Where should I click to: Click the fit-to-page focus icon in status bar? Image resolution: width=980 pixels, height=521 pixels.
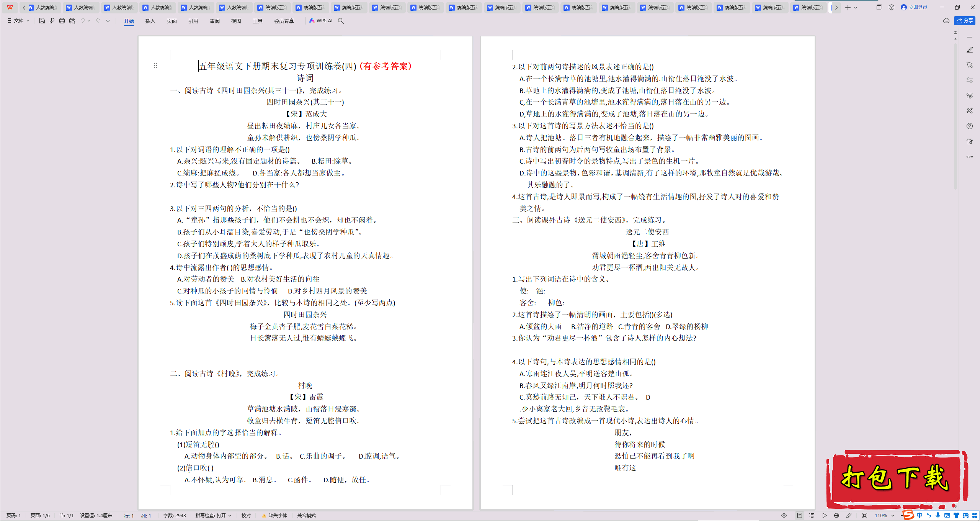coord(864,516)
